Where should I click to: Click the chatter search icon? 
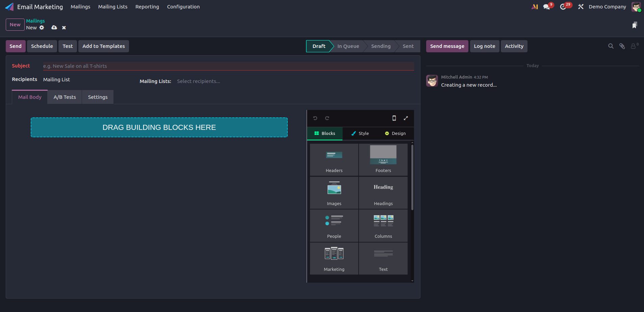tap(611, 46)
